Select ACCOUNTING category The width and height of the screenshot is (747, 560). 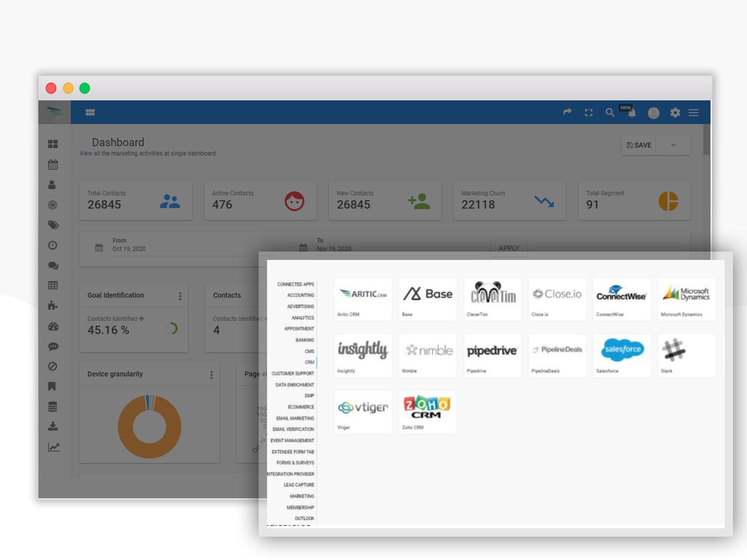(x=300, y=295)
